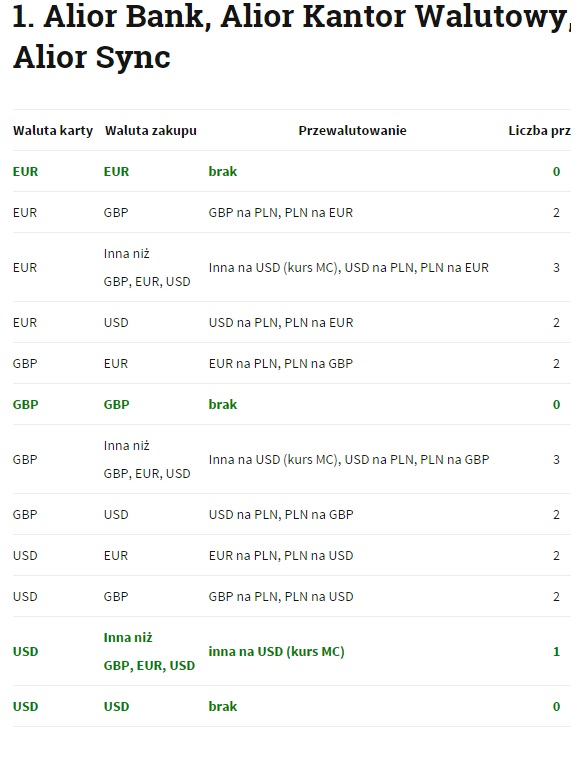Select 'Inna na USD (kurs MC), USD na PLN, PLN na EUR'
This screenshot has width=581, height=774.
pos(349,268)
